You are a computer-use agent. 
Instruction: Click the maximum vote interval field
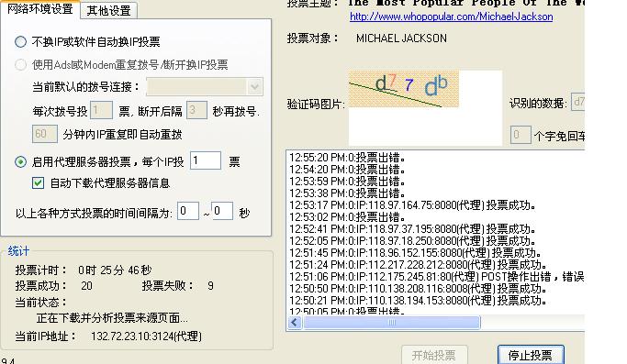tap(222, 211)
